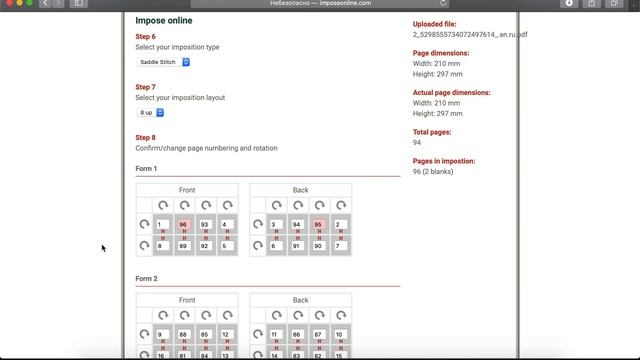Edit page number field 5 in Form 1 Front

point(227,246)
